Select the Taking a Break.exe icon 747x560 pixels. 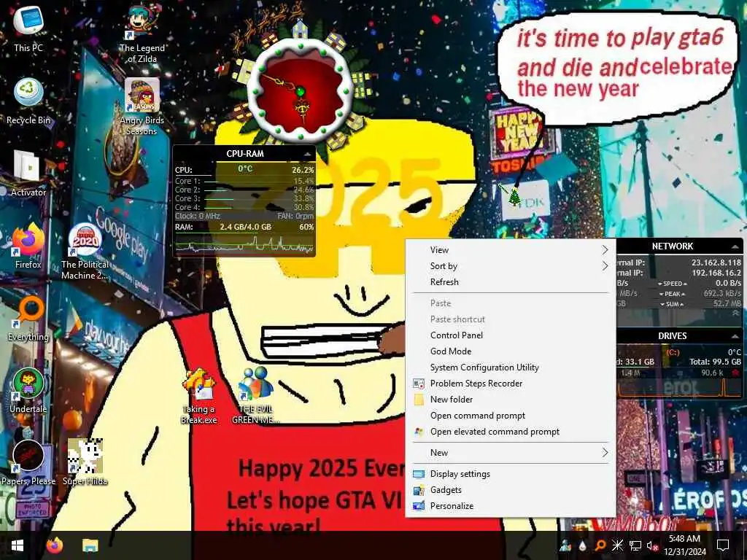tap(198, 396)
